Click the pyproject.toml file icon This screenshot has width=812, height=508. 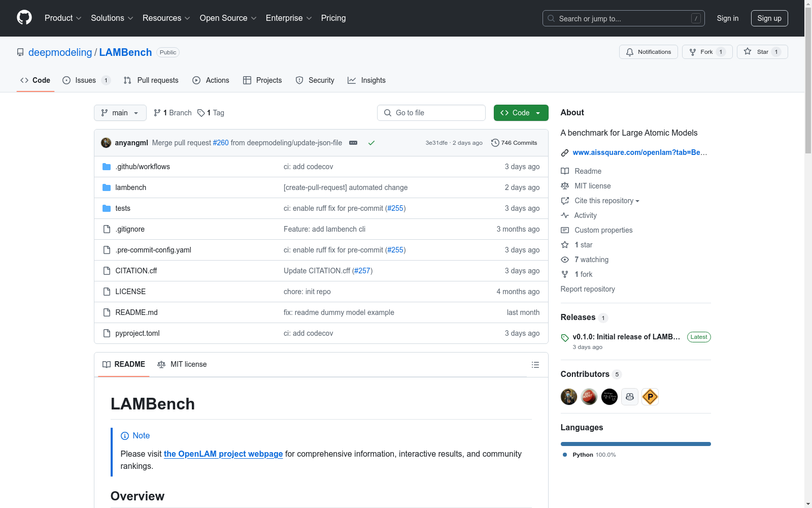click(107, 333)
